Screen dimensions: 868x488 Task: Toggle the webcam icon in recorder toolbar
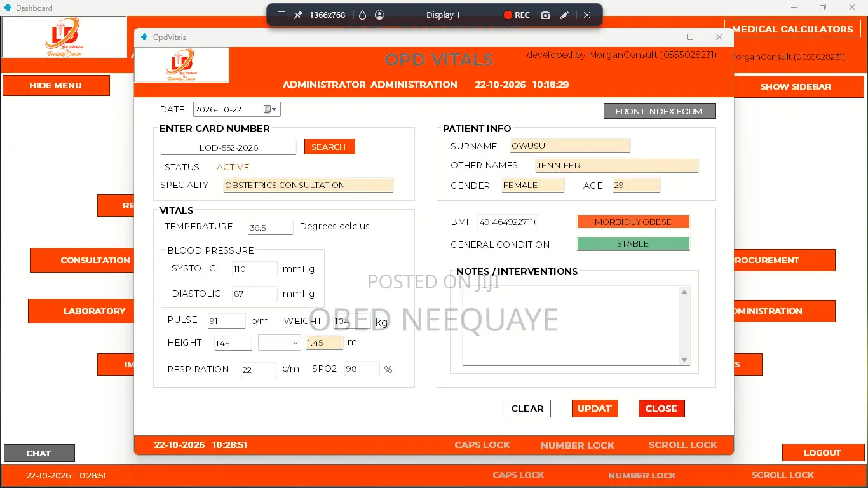379,15
